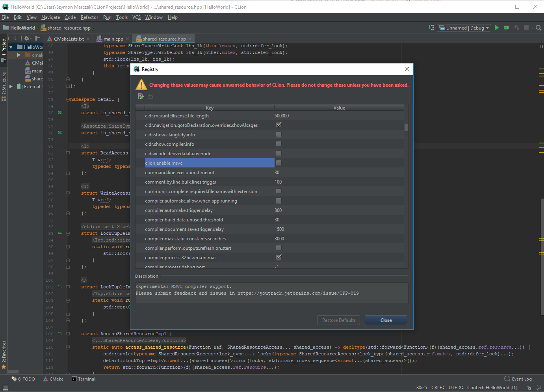The height and width of the screenshot is (392, 544).
Task: Click tool window toggle icon in status bar corner
Action: click(x=6, y=388)
